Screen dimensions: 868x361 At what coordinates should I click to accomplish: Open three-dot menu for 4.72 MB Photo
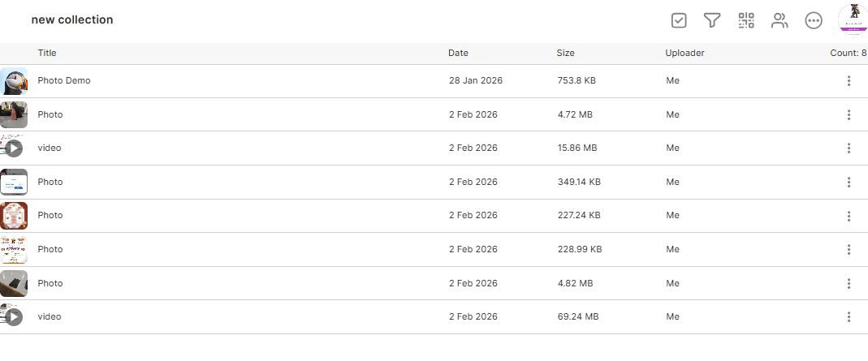[849, 114]
